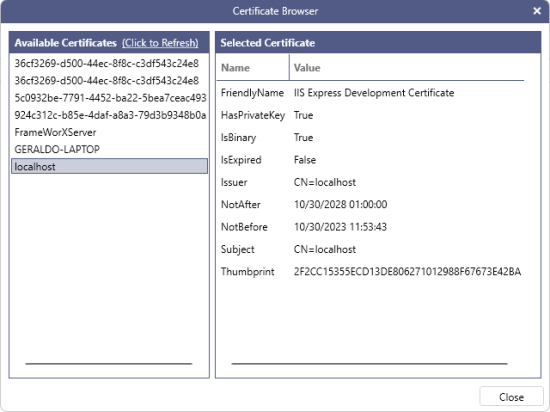This screenshot has width=550, height=412.
Task: Click the Name column header
Action: pos(253,68)
